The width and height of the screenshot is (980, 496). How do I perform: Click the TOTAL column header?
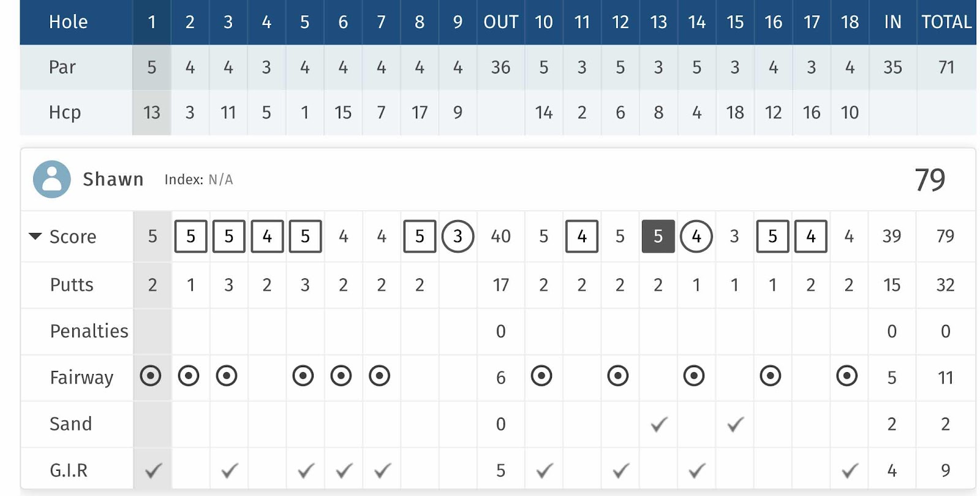pyautogui.click(x=946, y=22)
